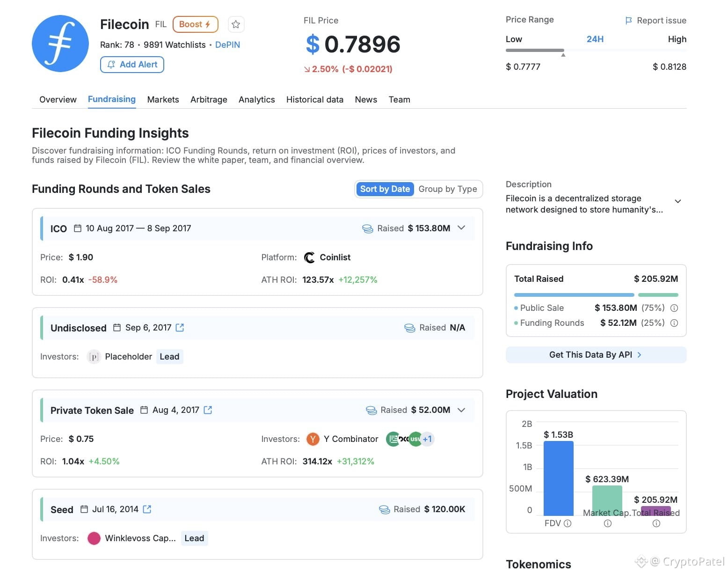Click the coins icon beside Raised N/A

point(410,328)
